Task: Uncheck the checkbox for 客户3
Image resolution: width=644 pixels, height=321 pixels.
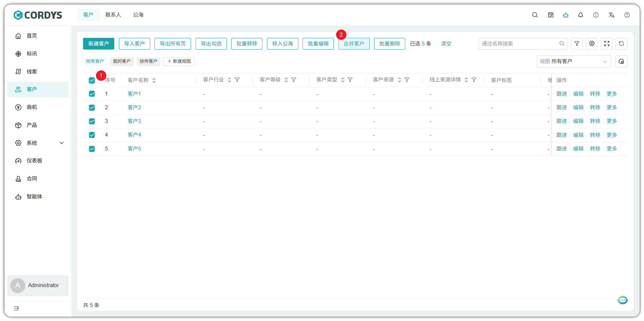Action: [92, 121]
